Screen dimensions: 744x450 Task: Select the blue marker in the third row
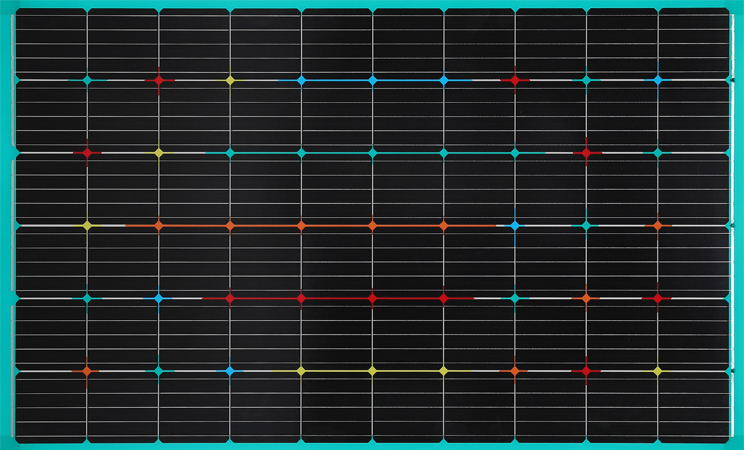pos(515,226)
